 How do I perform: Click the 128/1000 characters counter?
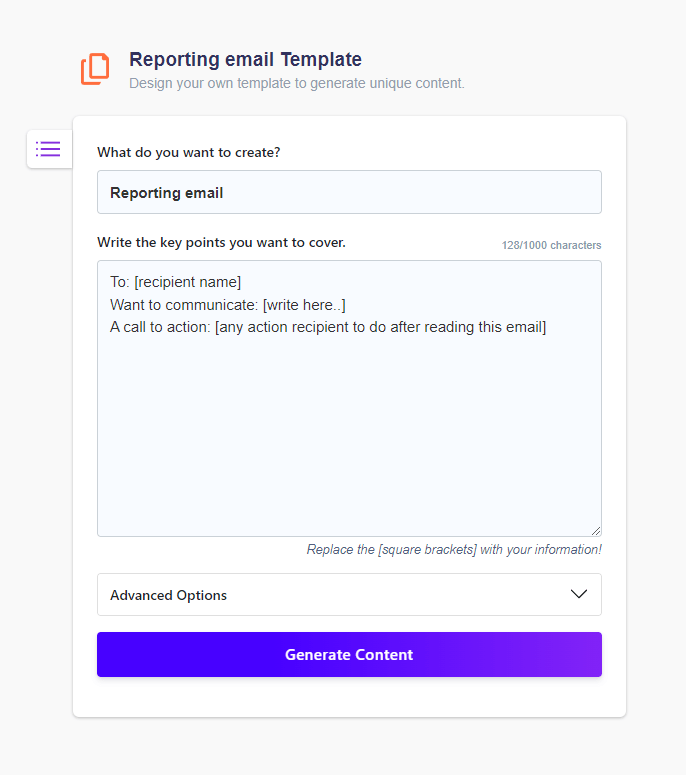click(552, 245)
